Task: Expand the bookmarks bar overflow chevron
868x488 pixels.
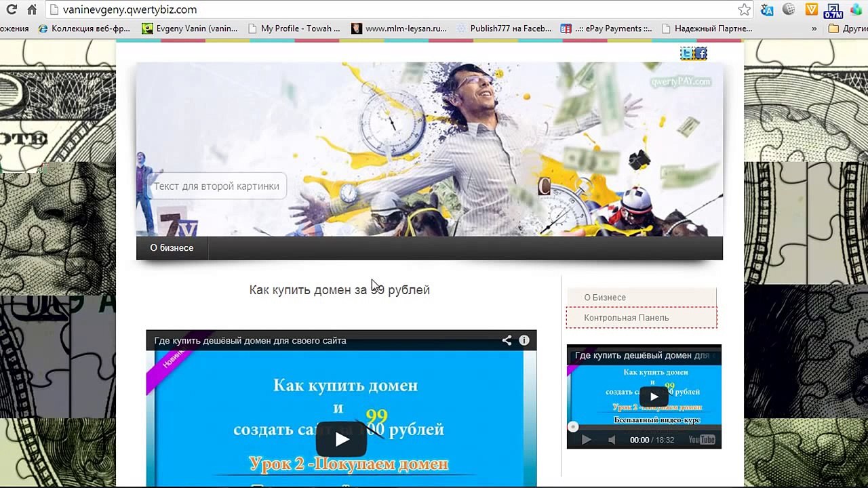Action: [x=814, y=28]
